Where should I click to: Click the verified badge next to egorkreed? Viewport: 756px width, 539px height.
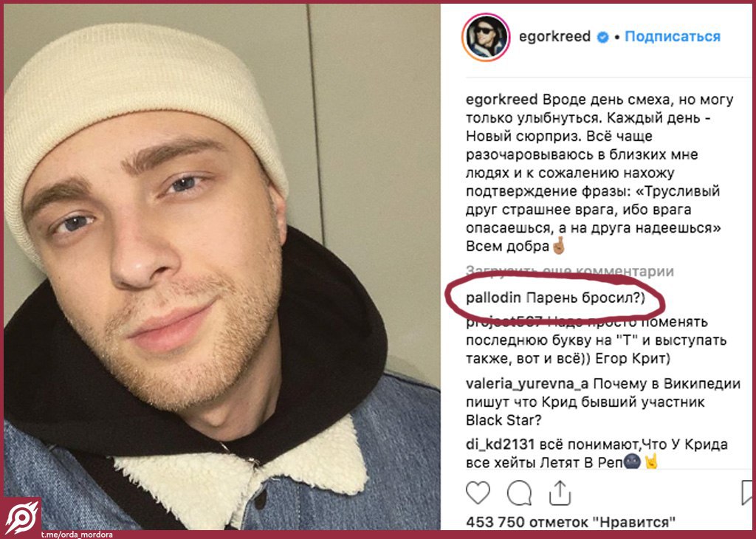(602, 37)
